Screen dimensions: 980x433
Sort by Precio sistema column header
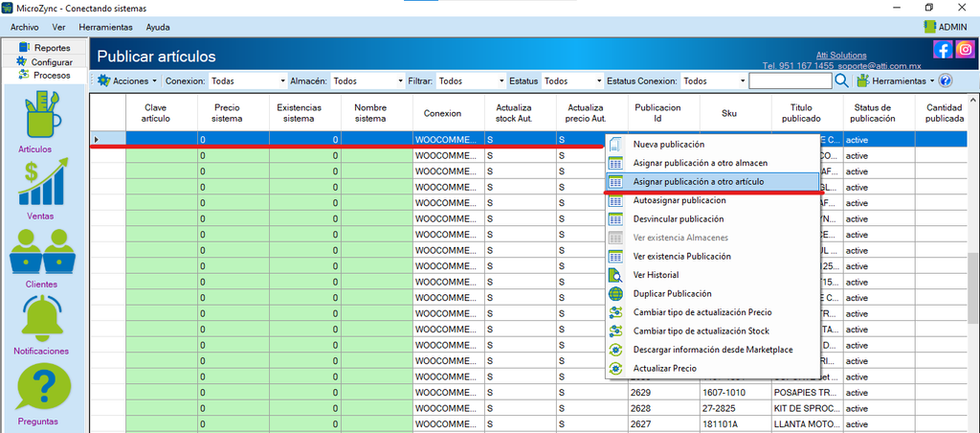(x=234, y=113)
